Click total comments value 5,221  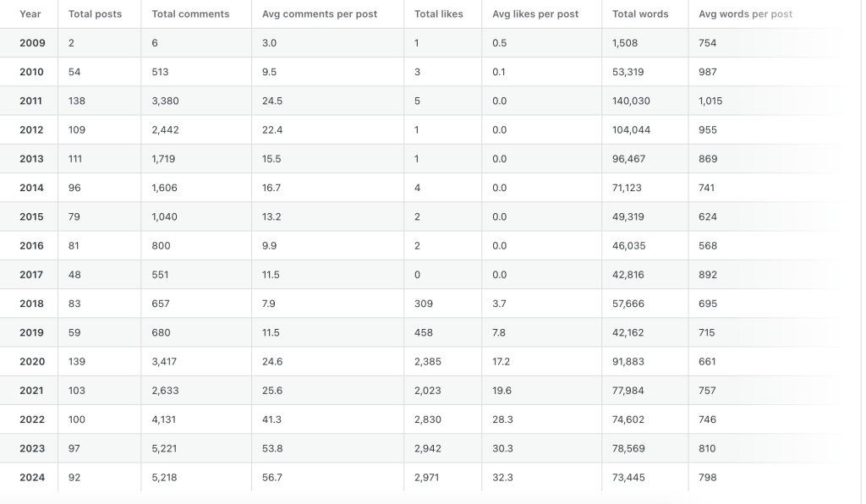click(x=164, y=448)
